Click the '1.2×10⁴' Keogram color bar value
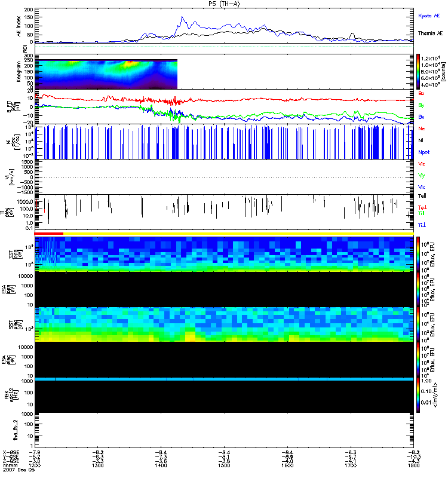The height and width of the screenshot is (478, 448). coord(429,58)
